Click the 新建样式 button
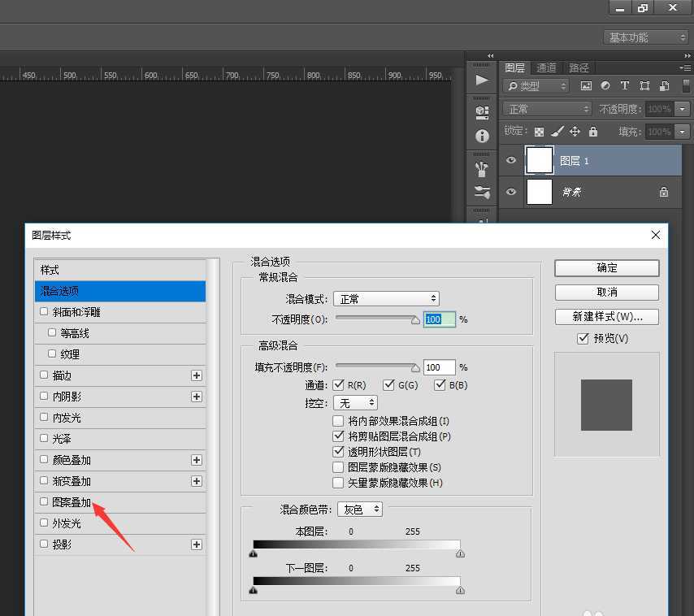Image resolution: width=694 pixels, height=616 pixels. [606, 315]
